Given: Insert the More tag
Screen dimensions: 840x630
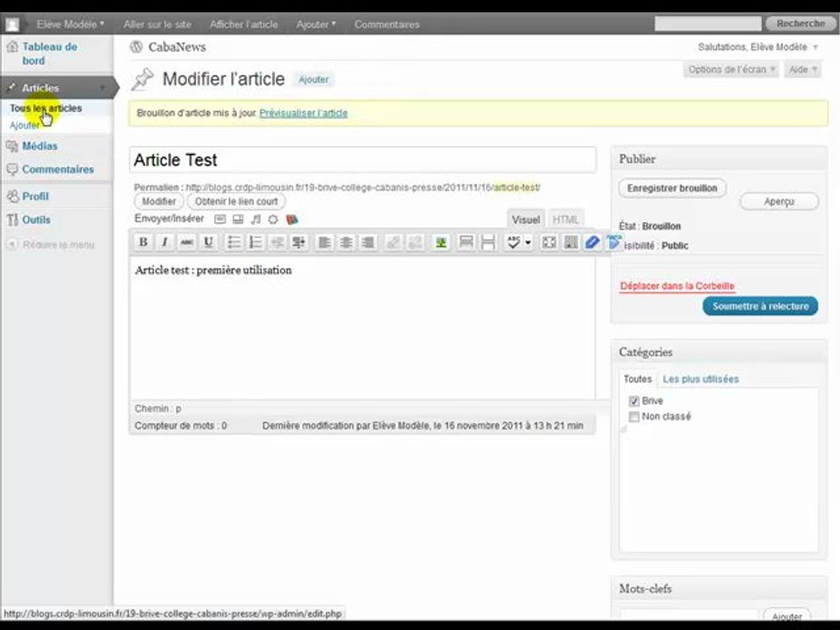Looking at the screenshot, I should click(466, 242).
